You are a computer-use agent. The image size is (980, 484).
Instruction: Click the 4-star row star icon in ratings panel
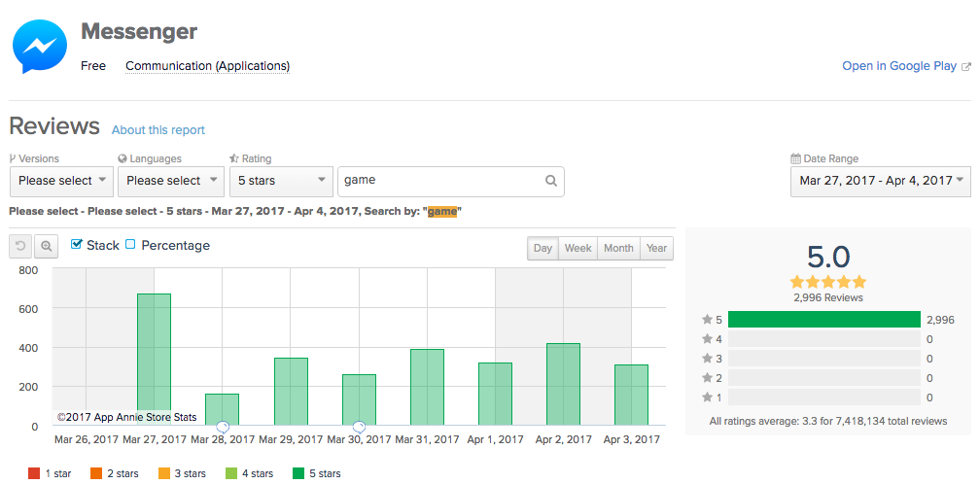[x=708, y=339]
